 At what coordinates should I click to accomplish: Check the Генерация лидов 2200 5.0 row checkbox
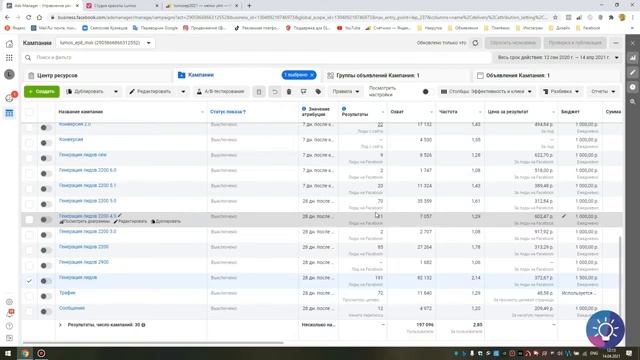(29, 204)
